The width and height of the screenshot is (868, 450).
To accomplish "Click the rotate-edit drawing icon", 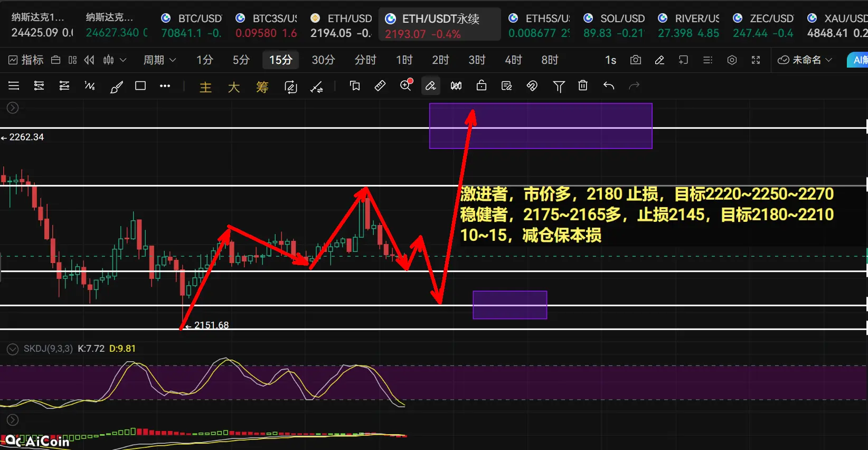I will (x=290, y=87).
